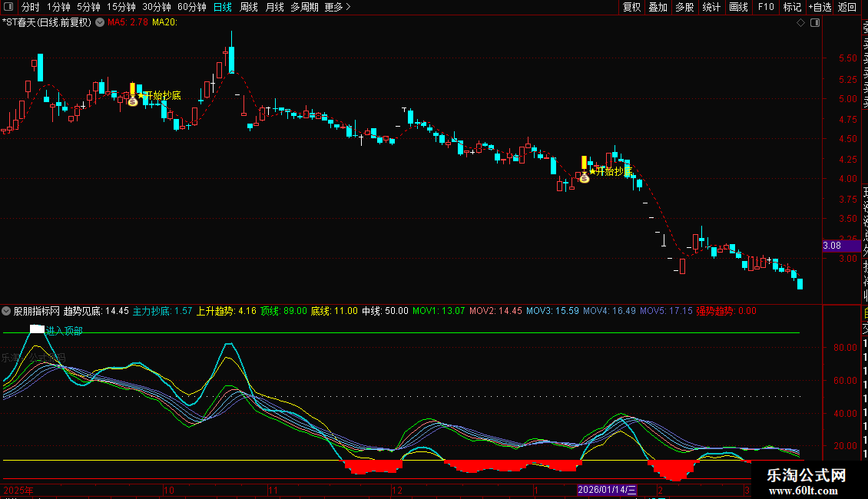Add stock with +自选 button
The width and height of the screenshot is (868, 499).
[x=820, y=7]
